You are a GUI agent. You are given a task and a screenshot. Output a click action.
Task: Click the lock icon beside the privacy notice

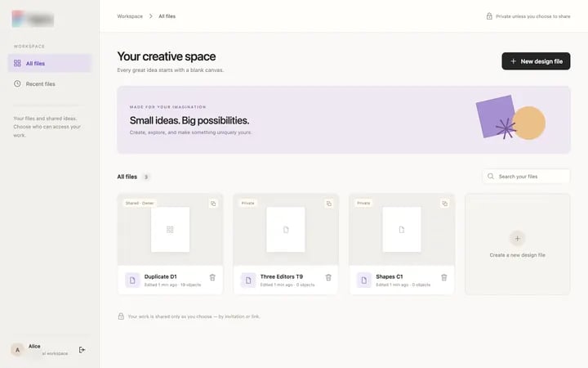pos(489,16)
